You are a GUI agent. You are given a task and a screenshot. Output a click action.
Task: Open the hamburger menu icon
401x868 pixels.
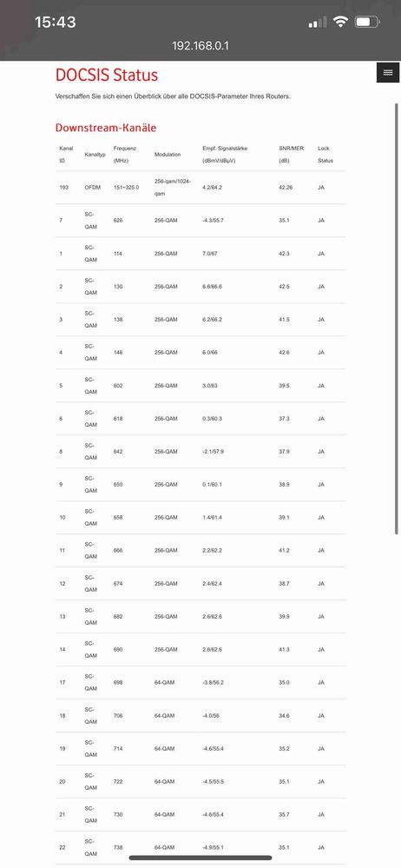(388, 72)
